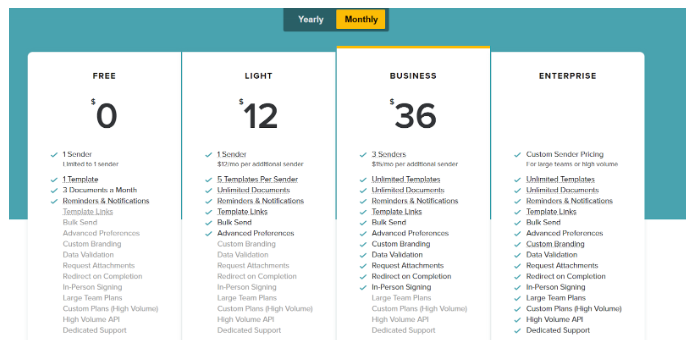699x361 pixels.
Task: Click 'Unlimited Documents' in Light plan
Action: coord(254,190)
